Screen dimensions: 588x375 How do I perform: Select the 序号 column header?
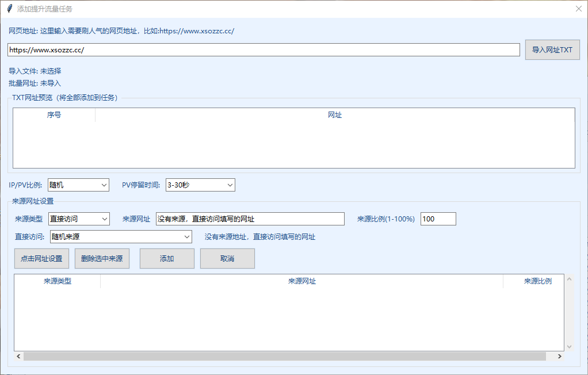[54, 115]
